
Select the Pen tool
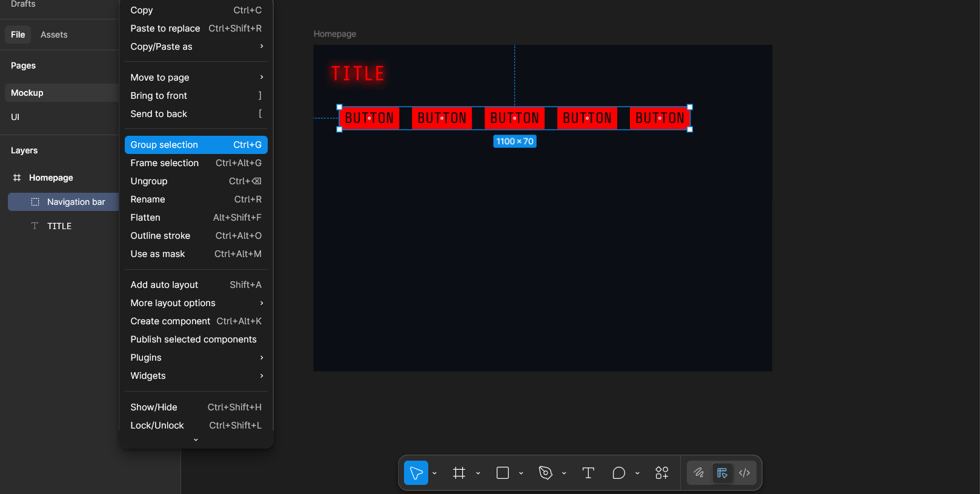pyautogui.click(x=545, y=473)
